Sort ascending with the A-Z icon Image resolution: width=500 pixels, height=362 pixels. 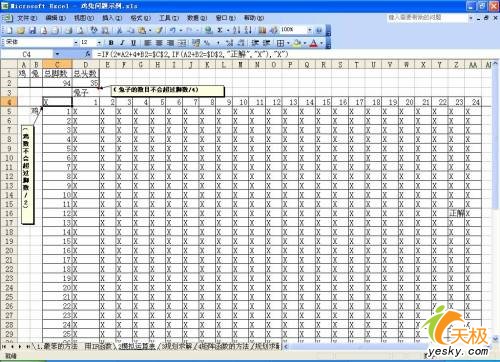click(236, 30)
